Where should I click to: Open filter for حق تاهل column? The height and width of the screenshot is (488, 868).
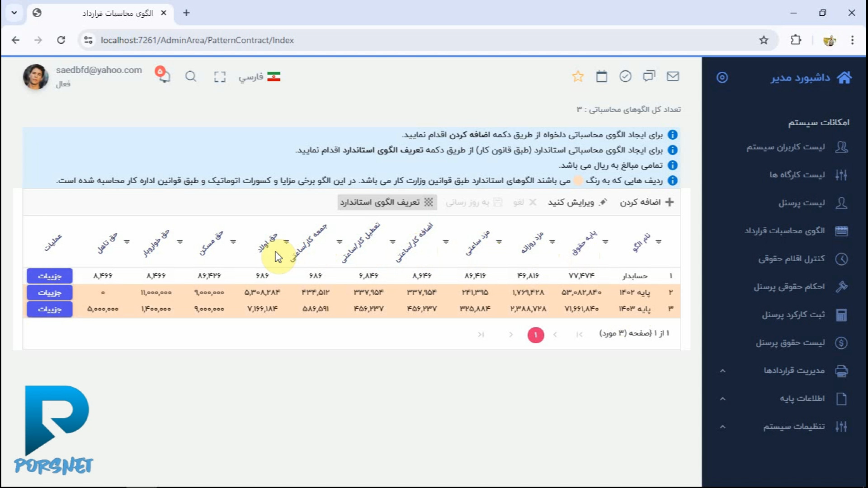[127, 242]
